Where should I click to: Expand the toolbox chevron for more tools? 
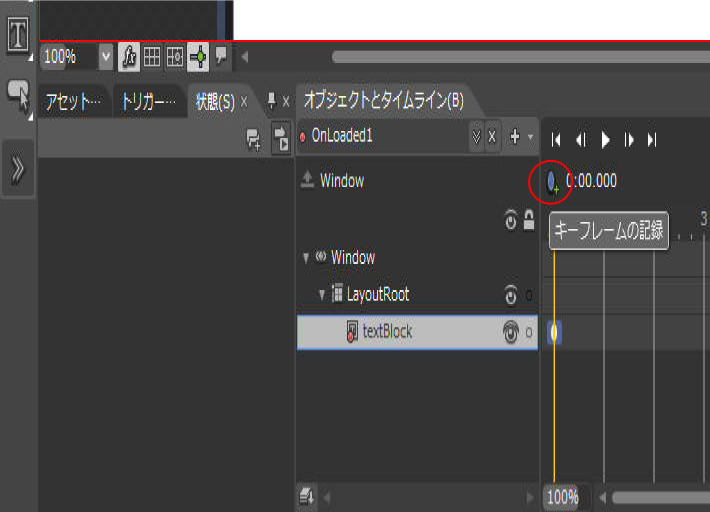point(17,170)
